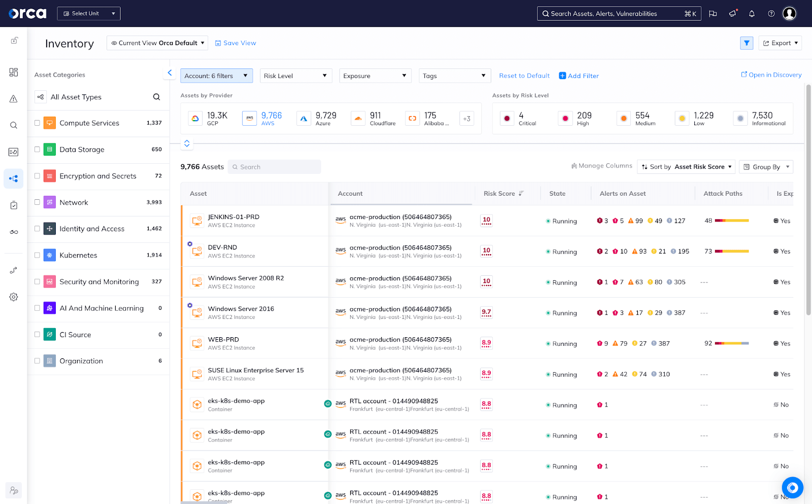
Task: Check the Compute Services category checkbox
Action: click(x=37, y=122)
